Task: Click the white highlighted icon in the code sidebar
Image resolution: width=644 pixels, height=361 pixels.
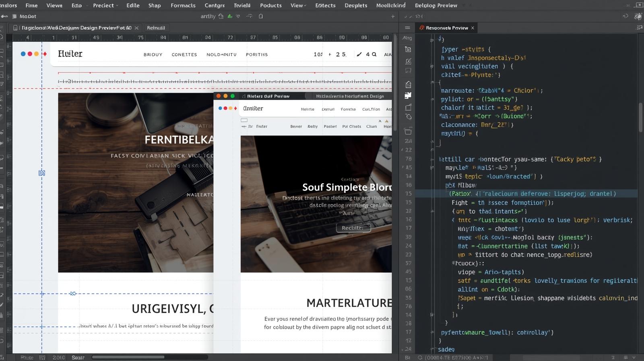Action: (x=408, y=95)
